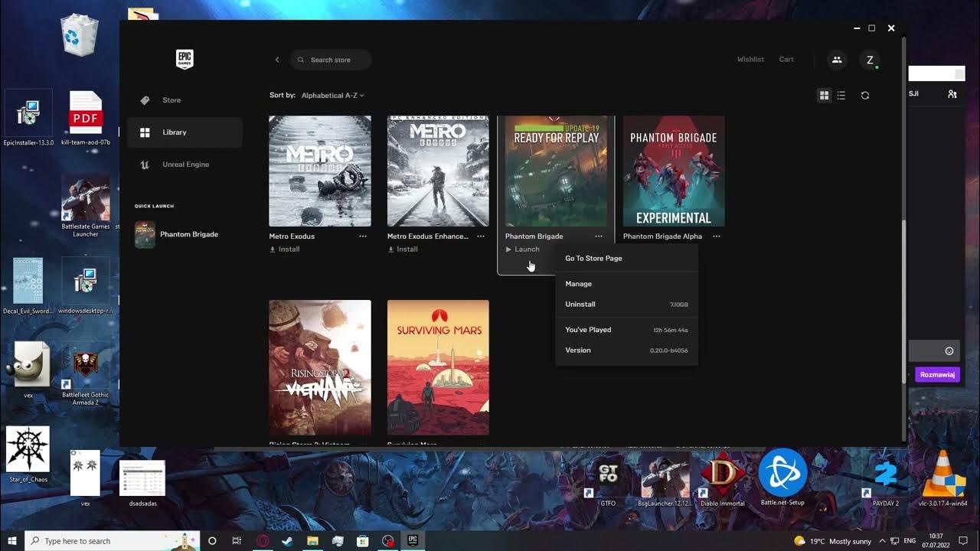Select the windowsdesktop-runtime installer icon
Screen dimensions: 980x551
pos(86,287)
